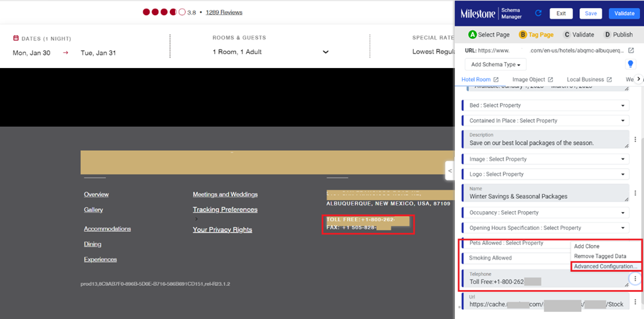Open Image Object external link icon
644x319 pixels.
[550, 79]
